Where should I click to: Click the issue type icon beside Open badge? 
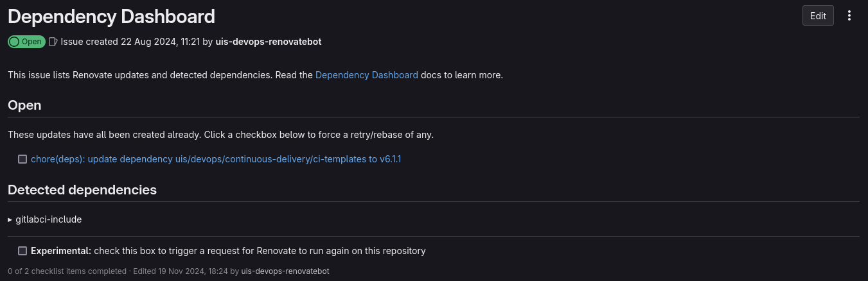coord(53,42)
